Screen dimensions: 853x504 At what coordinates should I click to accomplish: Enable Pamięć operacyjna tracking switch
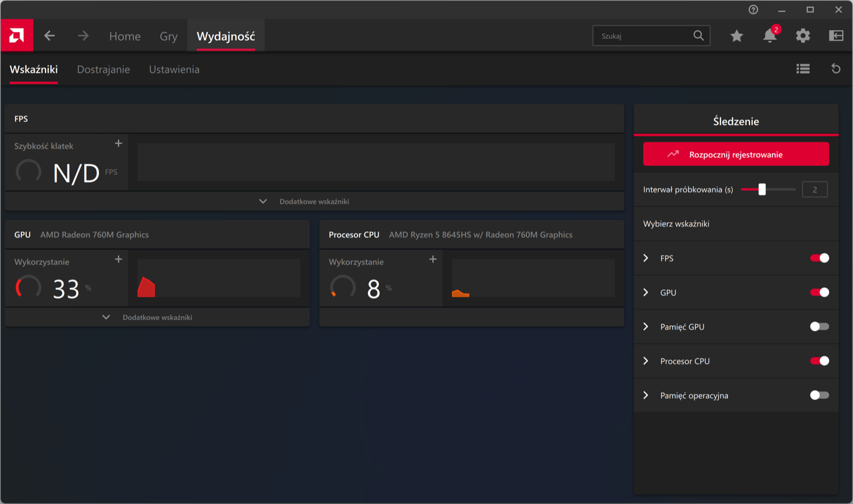click(819, 395)
